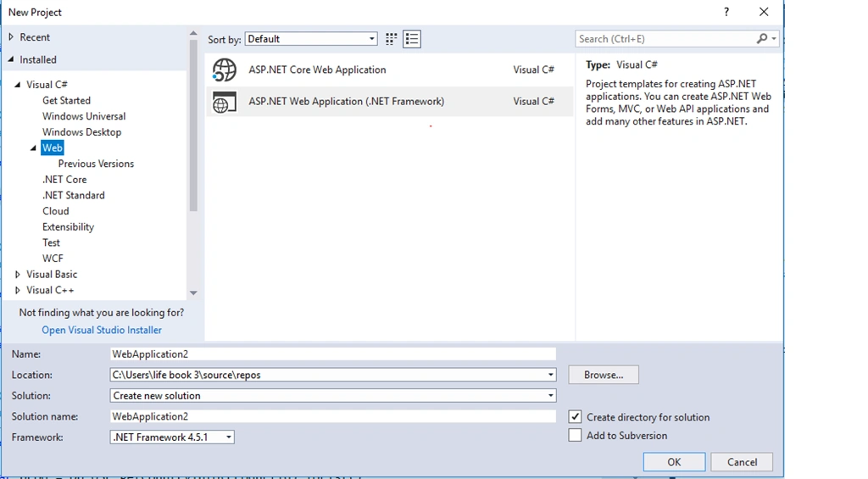Select the Test category
The image size is (868, 479).
pyautogui.click(x=51, y=242)
